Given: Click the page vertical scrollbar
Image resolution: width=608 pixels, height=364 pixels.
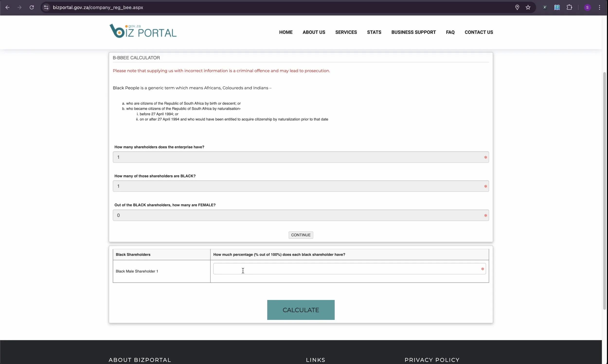Looking at the screenshot, I should pos(605,191).
